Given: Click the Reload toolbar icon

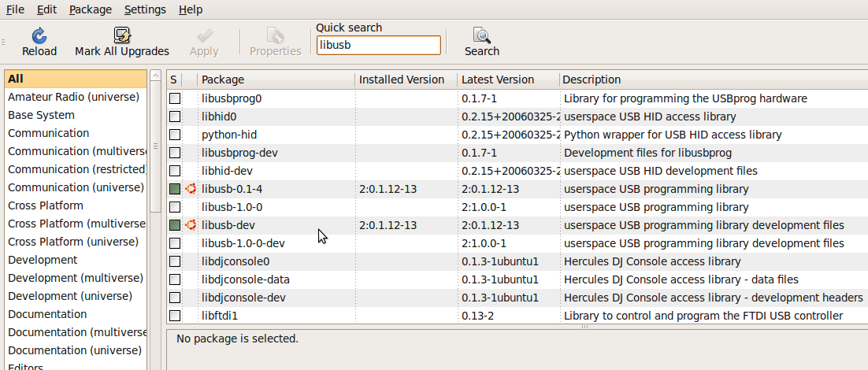Looking at the screenshot, I should pyautogui.click(x=39, y=35).
